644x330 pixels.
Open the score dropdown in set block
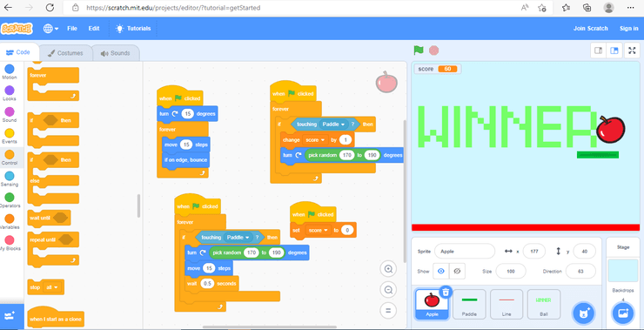pos(318,230)
